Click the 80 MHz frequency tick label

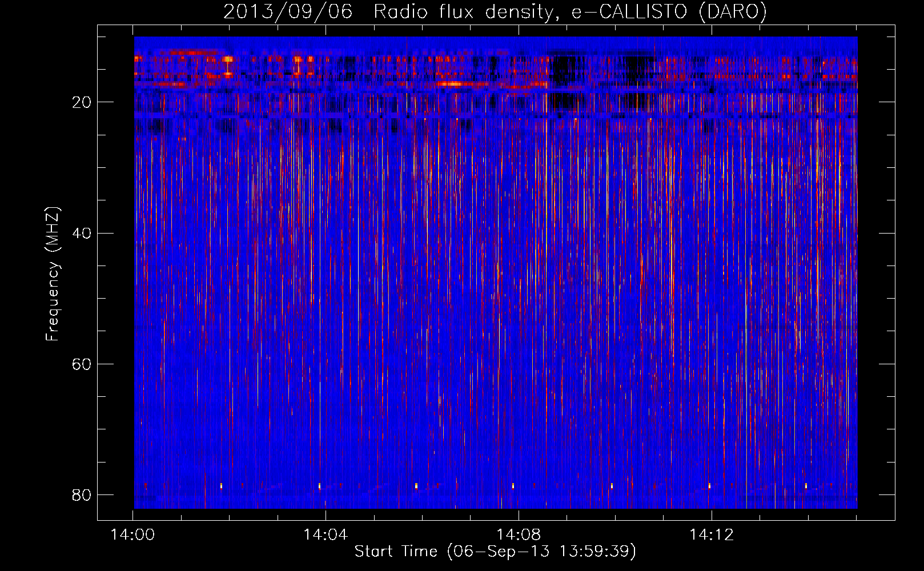coord(82,495)
